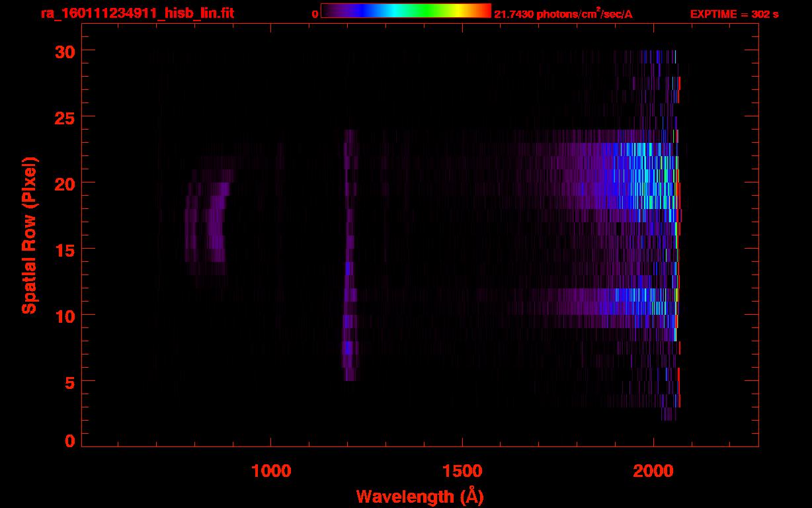Click the color bar minimum value 0
This screenshot has height=508, width=812.
coord(315,14)
